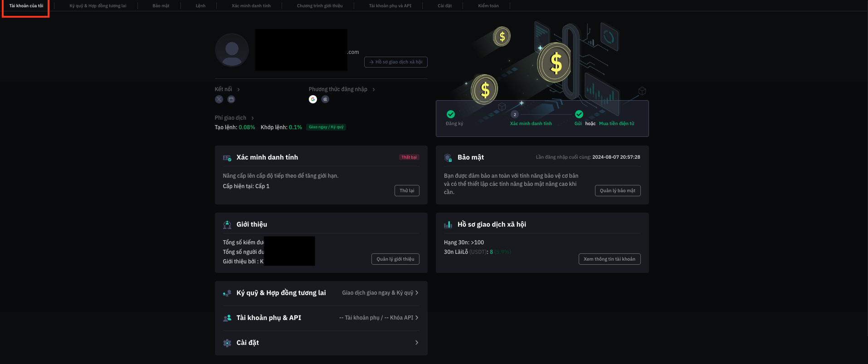Viewport: 868px width, 364px height.
Task: Click the Xác minh danh tính card icon
Action: pyautogui.click(x=227, y=158)
